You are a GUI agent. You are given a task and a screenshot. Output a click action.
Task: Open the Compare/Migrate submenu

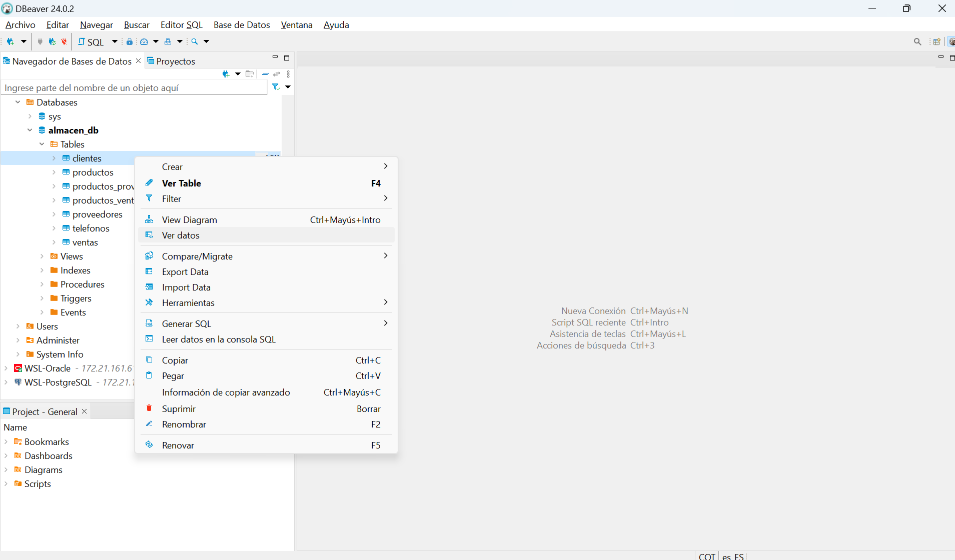pos(266,256)
